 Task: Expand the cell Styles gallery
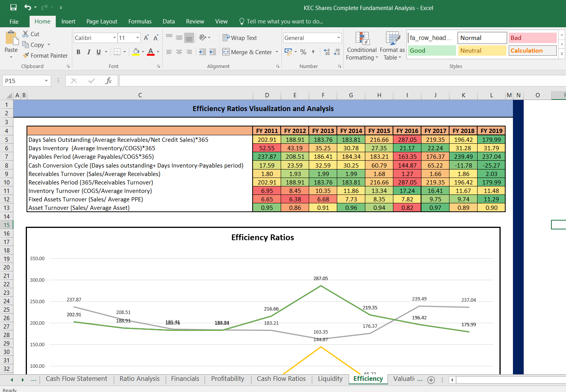pyautogui.click(x=562, y=54)
